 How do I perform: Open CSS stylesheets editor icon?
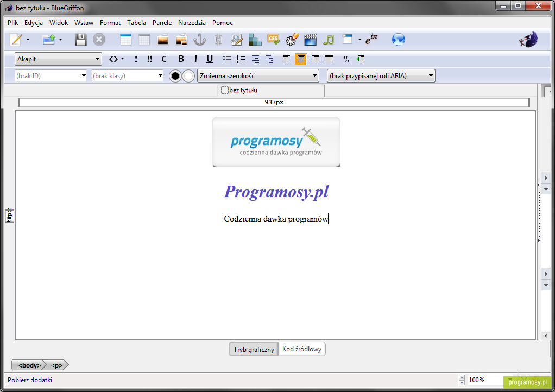tap(273, 39)
